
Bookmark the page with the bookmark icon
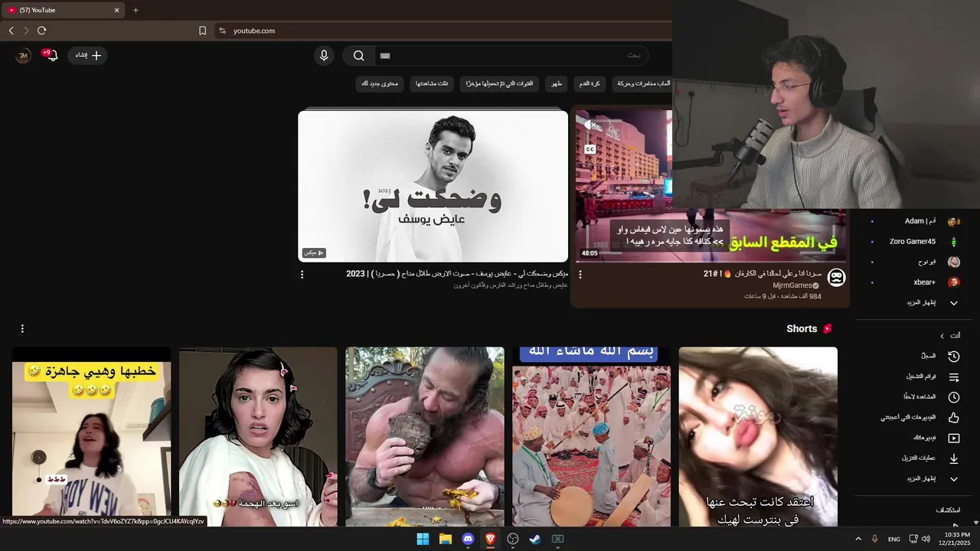point(202,31)
